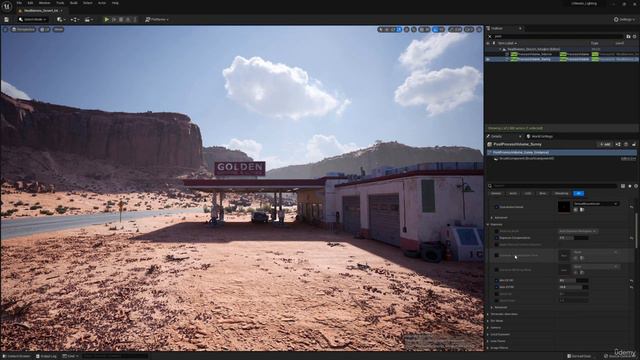Open the Select Mode dropdown

click(33, 20)
